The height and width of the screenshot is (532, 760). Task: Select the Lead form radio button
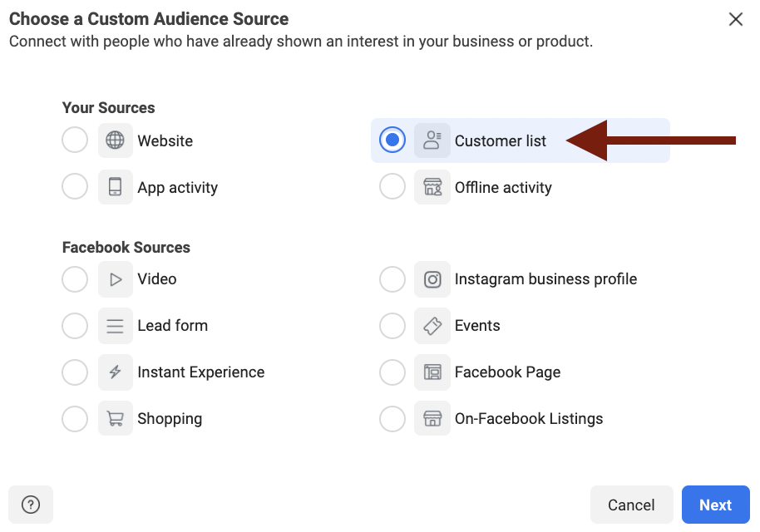coord(75,326)
